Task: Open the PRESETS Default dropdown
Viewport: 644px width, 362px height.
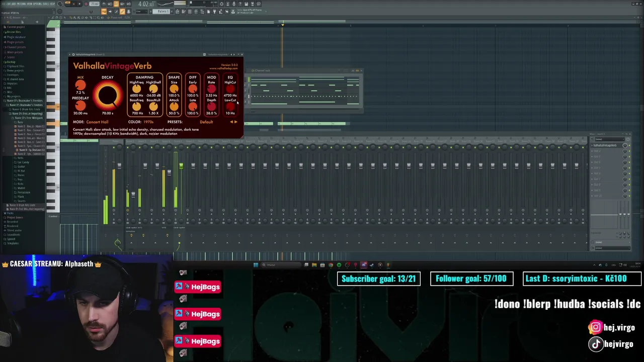Action: pos(206,122)
